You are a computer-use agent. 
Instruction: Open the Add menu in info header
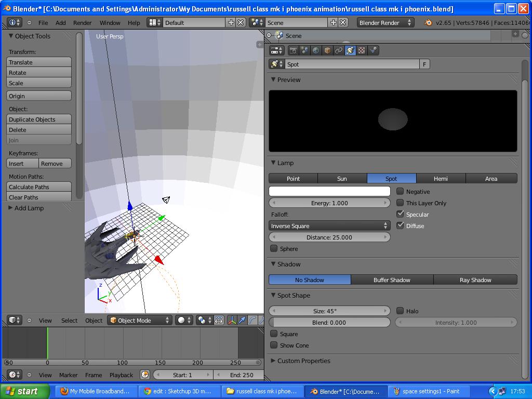[61, 23]
